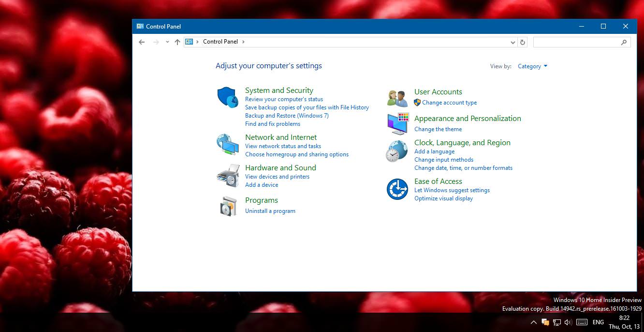Click the volume speaker icon in system tray
This screenshot has width=644, height=332.
568,322
